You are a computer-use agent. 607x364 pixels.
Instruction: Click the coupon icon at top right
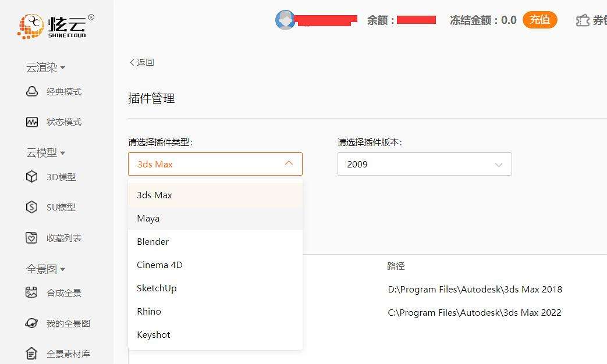click(583, 20)
